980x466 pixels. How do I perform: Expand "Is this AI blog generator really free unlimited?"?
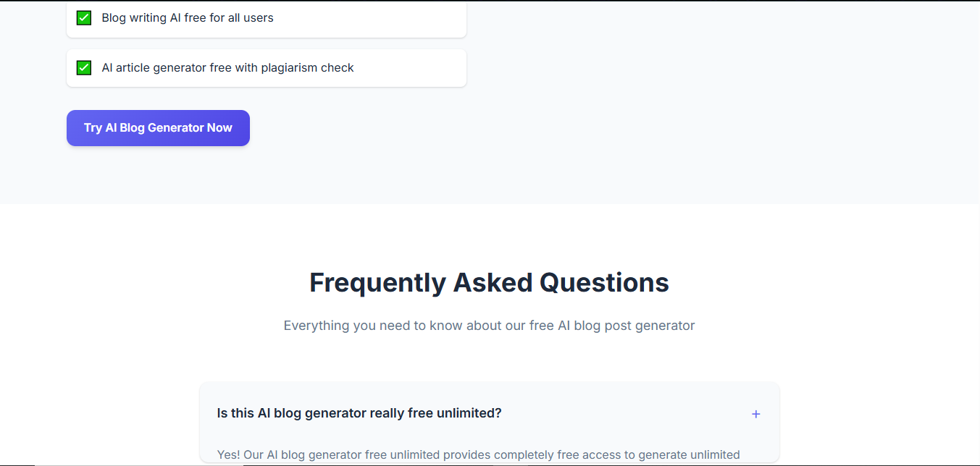359,413
